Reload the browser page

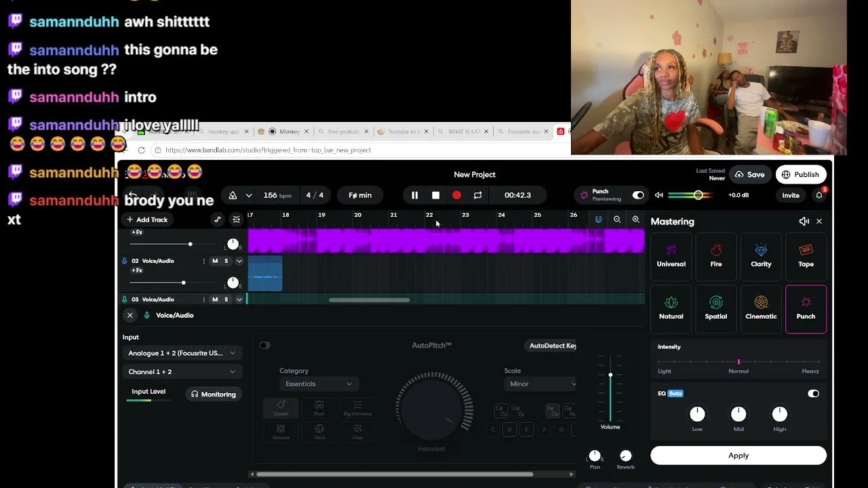(141, 150)
